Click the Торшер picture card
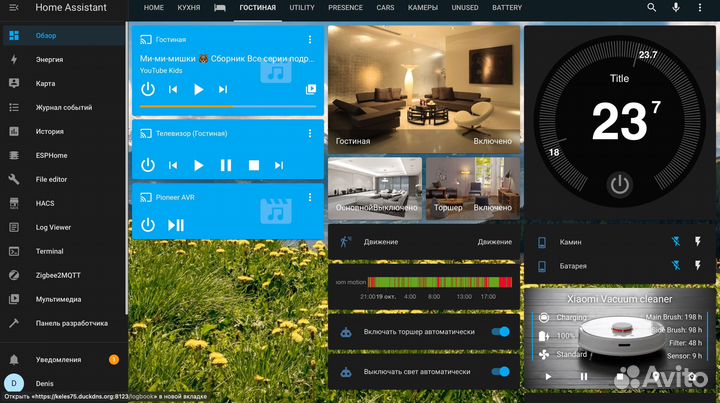This screenshot has height=403, width=720. click(x=472, y=188)
